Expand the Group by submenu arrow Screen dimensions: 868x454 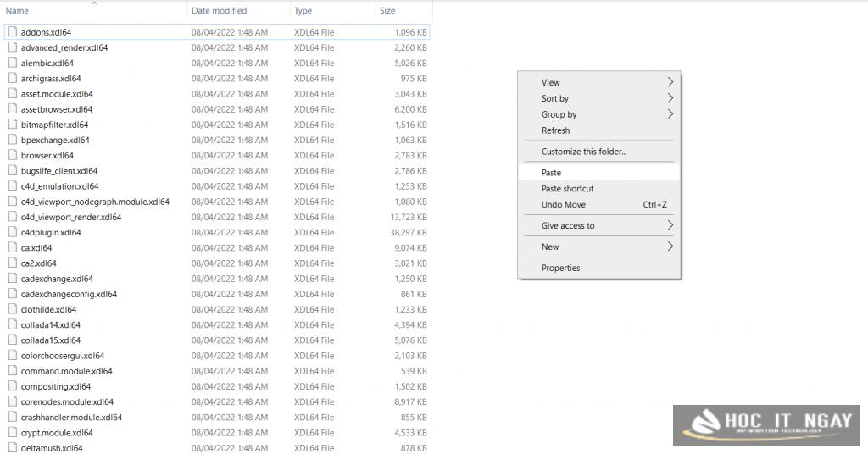coord(670,114)
